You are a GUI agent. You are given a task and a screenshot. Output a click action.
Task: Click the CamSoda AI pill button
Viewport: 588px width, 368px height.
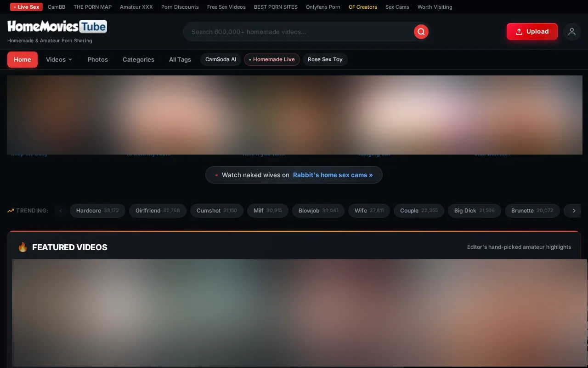[220, 59]
